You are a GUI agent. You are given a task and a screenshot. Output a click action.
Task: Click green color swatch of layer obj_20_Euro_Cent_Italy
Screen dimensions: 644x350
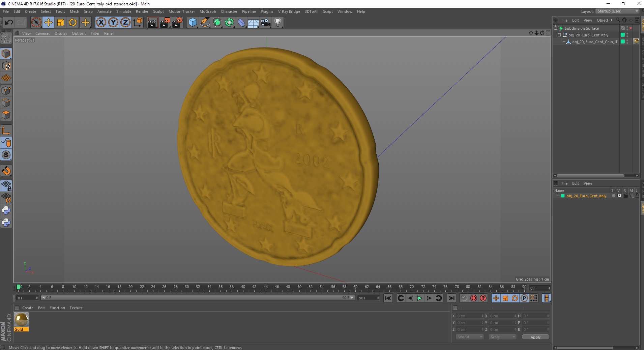(x=562, y=196)
